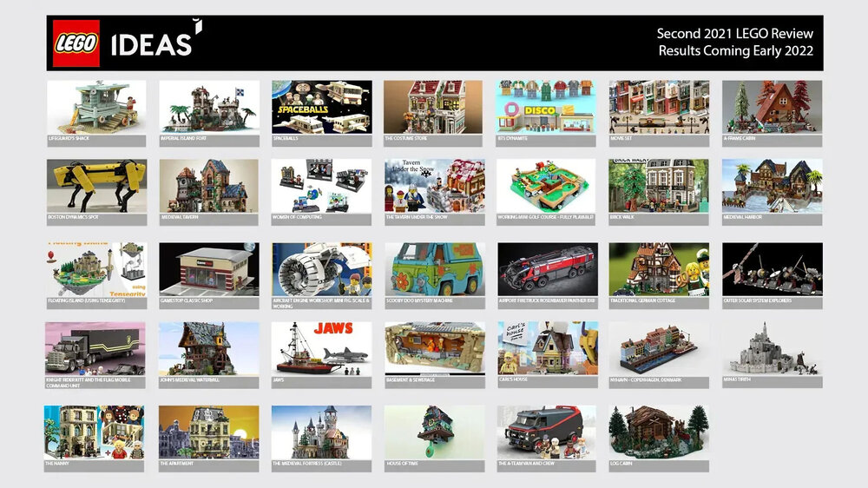Open the Medieval Harbor image
The width and height of the screenshot is (868, 488).
coord(773,186)
